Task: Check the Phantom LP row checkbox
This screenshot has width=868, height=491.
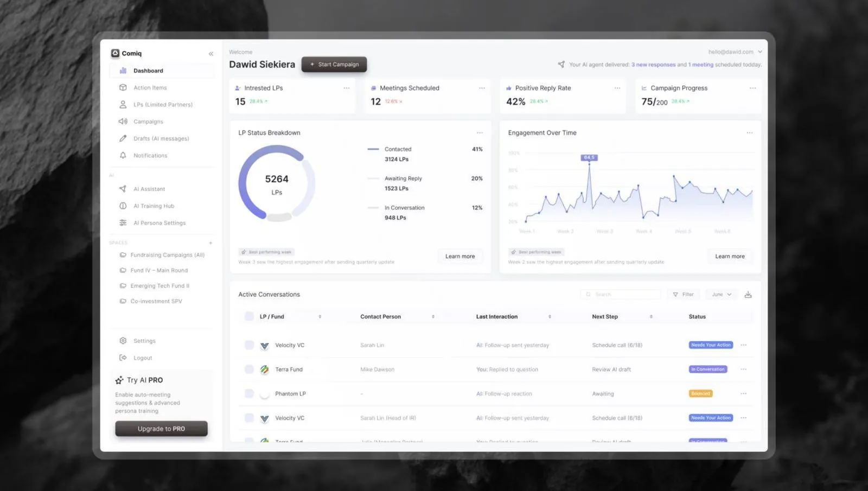Action: point(250,394)
